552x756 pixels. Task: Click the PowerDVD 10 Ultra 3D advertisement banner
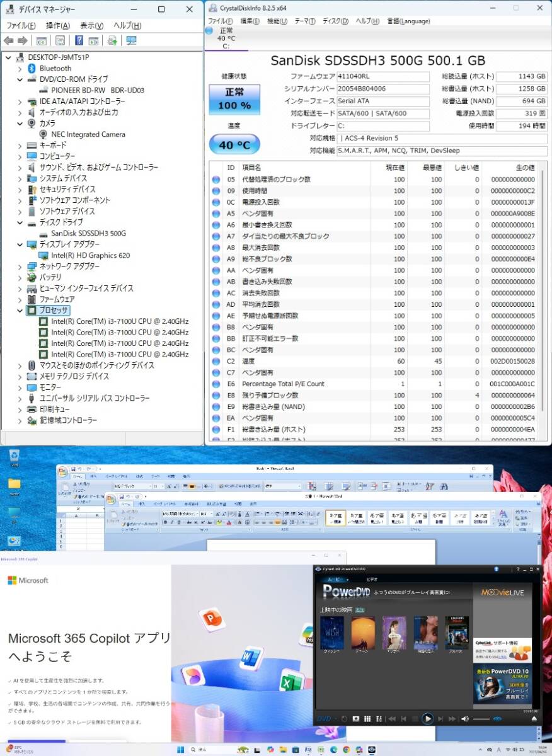[502, 684]
